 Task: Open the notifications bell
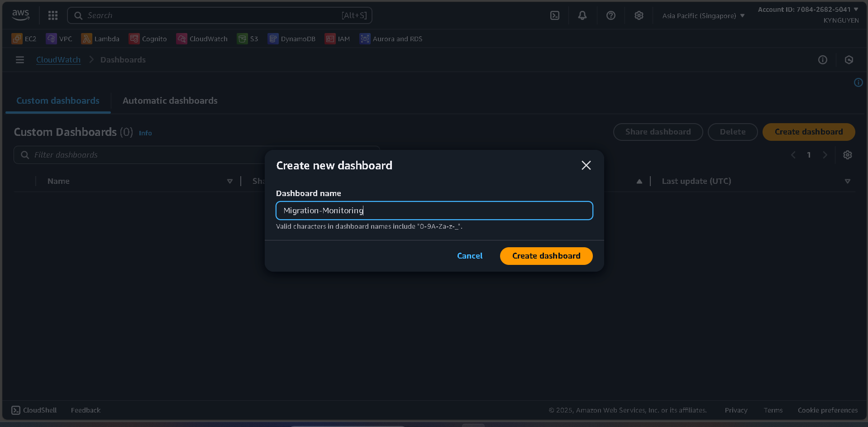(582, 15)
